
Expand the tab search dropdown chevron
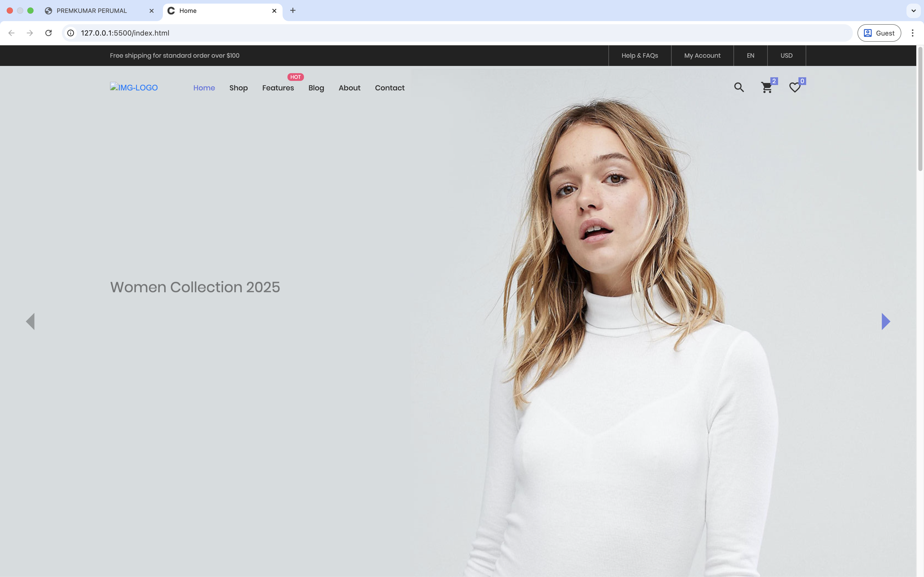(913, 10)
